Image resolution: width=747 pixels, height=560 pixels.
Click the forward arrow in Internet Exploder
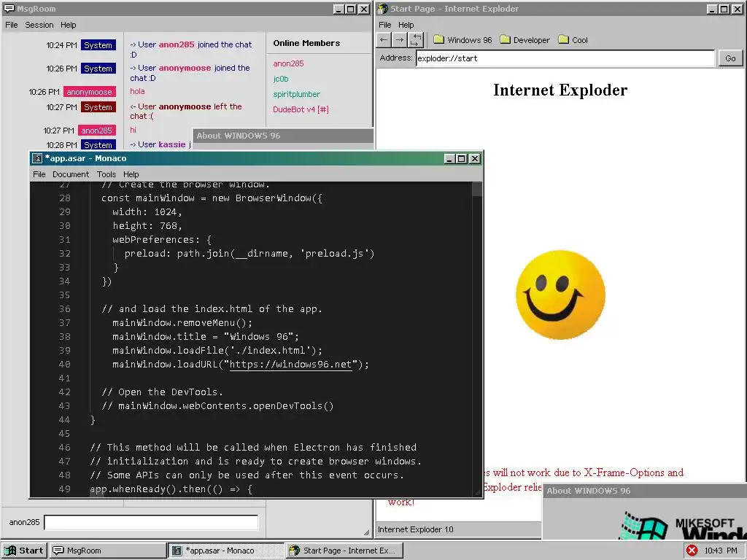(399, 40)
